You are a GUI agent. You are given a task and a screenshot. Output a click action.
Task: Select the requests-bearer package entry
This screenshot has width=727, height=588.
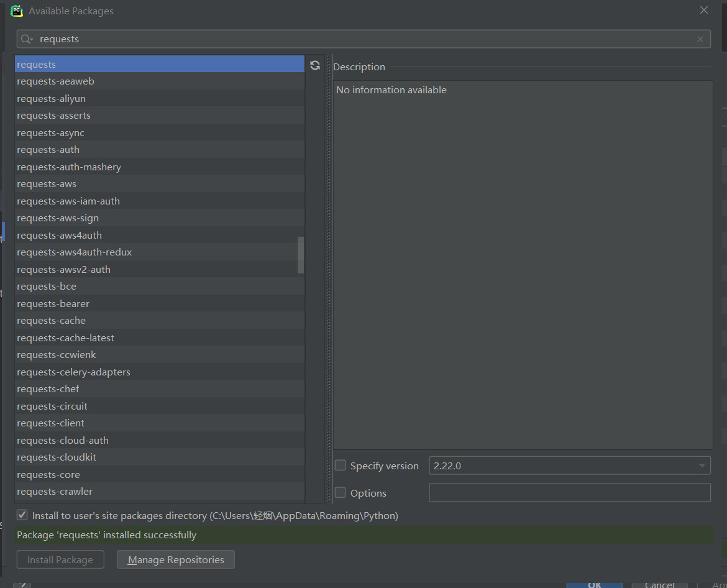tap(53, 303)
